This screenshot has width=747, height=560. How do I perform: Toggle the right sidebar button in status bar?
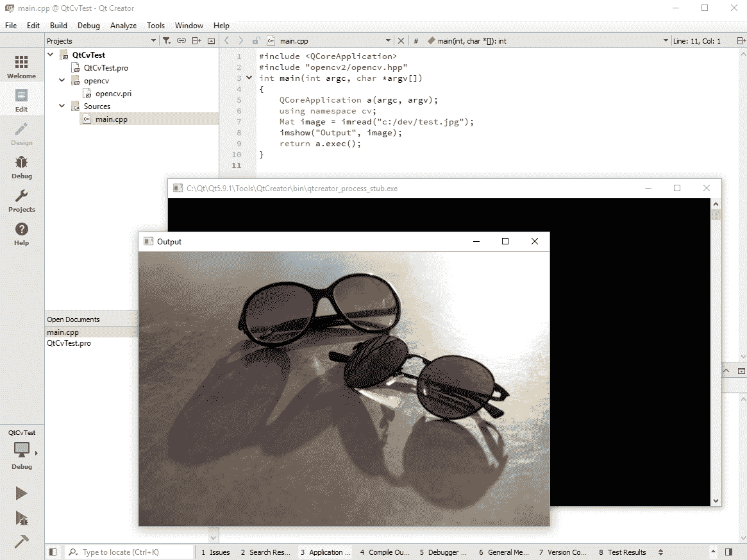(728, 552)
